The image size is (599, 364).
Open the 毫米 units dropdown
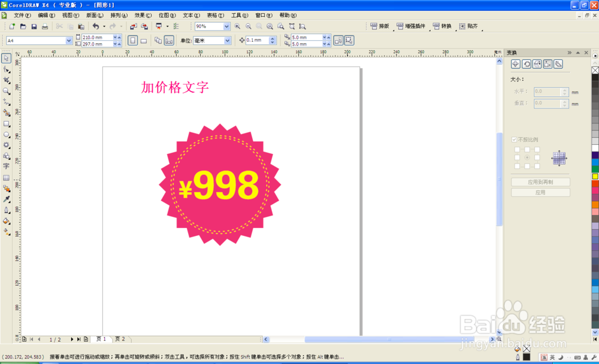coord(228,40)
